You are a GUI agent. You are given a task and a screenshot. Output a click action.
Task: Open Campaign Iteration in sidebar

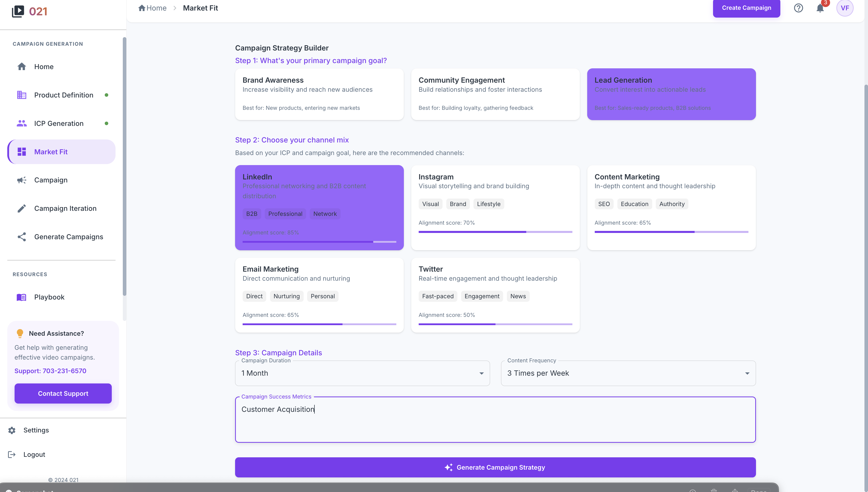[x=65, y=209]
